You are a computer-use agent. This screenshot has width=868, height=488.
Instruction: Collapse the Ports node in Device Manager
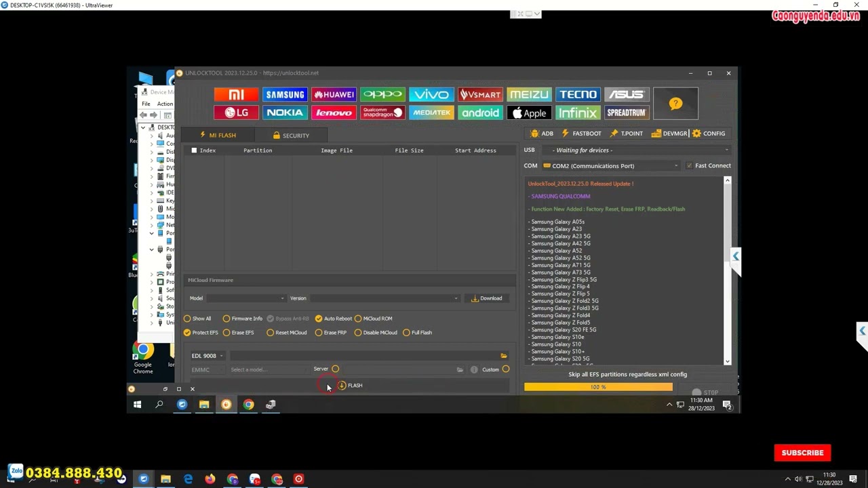(x=152, y=249)
